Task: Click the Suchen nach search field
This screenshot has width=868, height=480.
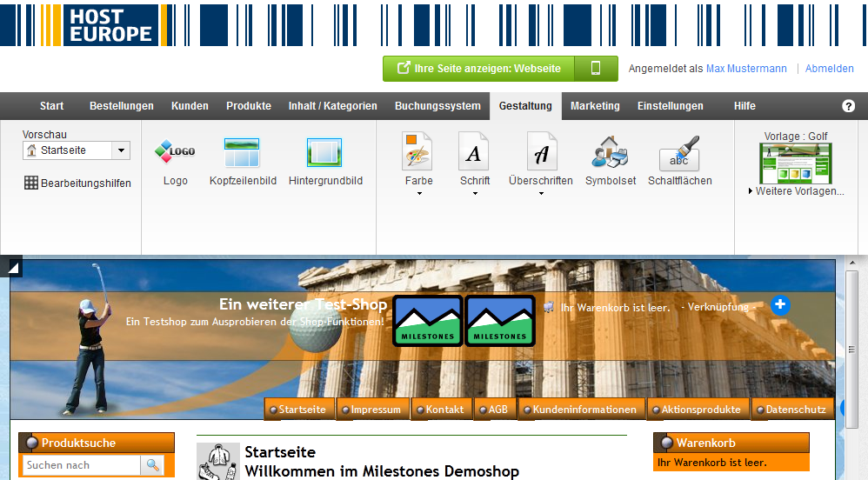Action: (82, 465)
